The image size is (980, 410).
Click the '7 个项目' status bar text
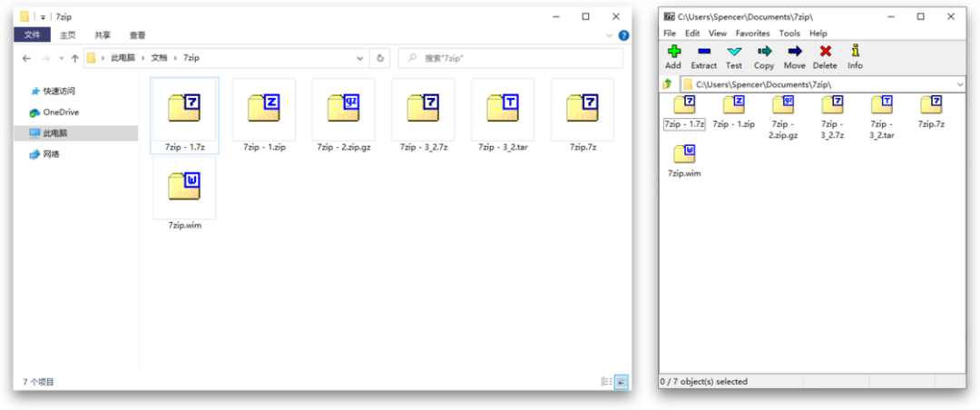point(39,381)
